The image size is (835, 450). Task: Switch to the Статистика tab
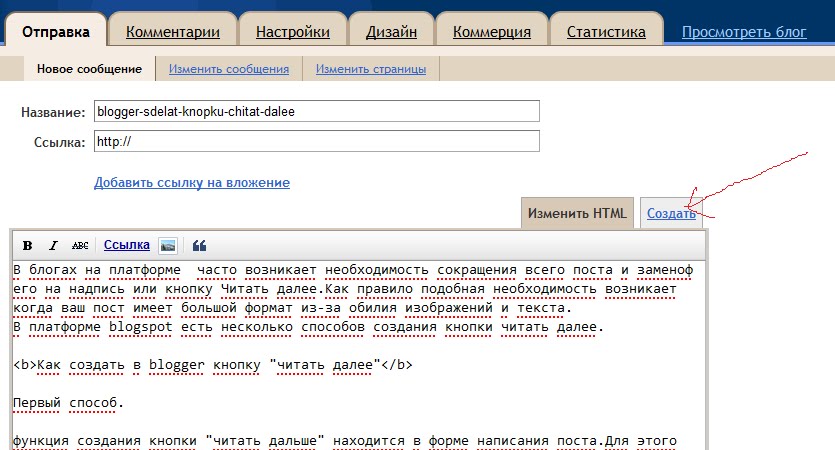pos(606,32)
